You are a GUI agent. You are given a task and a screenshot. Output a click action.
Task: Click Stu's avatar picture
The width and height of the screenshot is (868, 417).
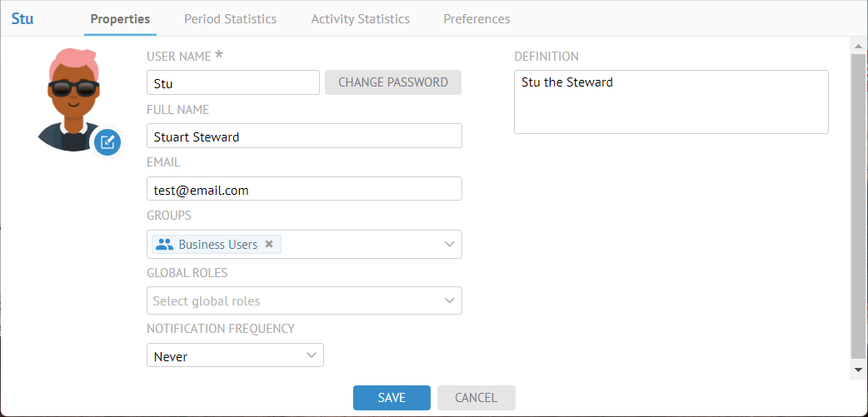(x=71, y=98)
